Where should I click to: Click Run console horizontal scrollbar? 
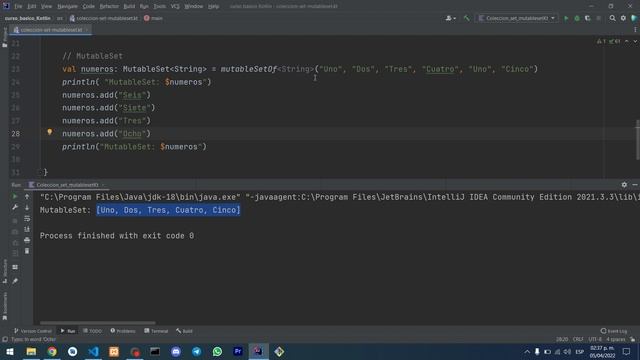point(97,323)
